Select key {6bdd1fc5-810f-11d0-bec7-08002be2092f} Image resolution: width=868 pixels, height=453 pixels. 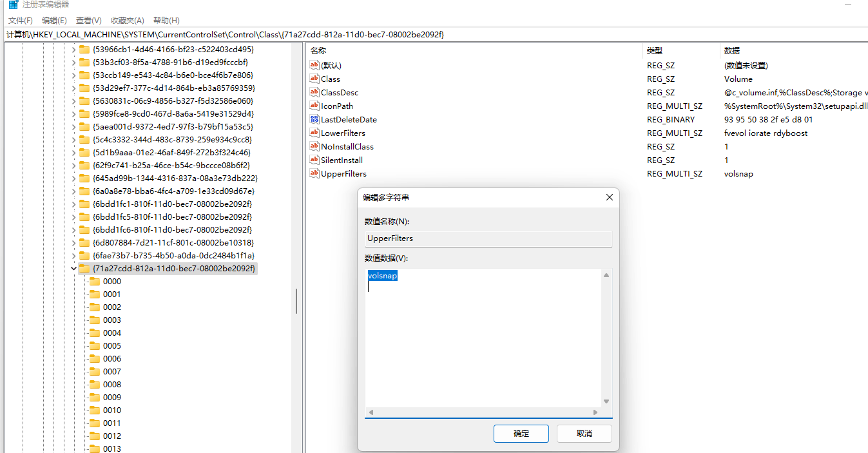(173, 217)
